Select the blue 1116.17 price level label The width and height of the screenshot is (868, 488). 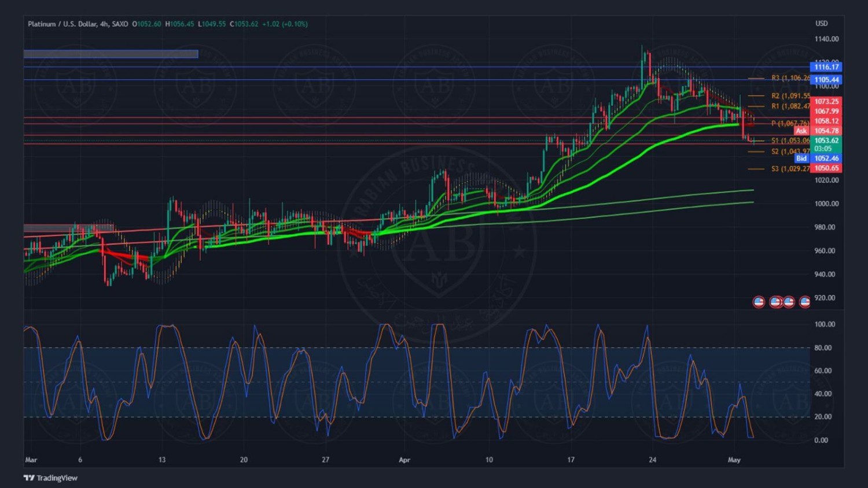point(826,67)
